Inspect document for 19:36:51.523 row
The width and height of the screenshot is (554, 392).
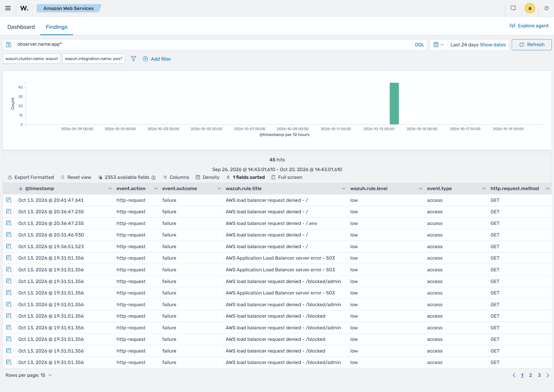[x=9, y=247]
